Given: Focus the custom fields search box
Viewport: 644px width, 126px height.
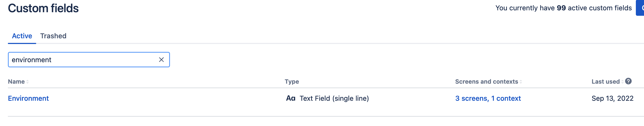Looking at the screenshot, I should click(82, 60).
